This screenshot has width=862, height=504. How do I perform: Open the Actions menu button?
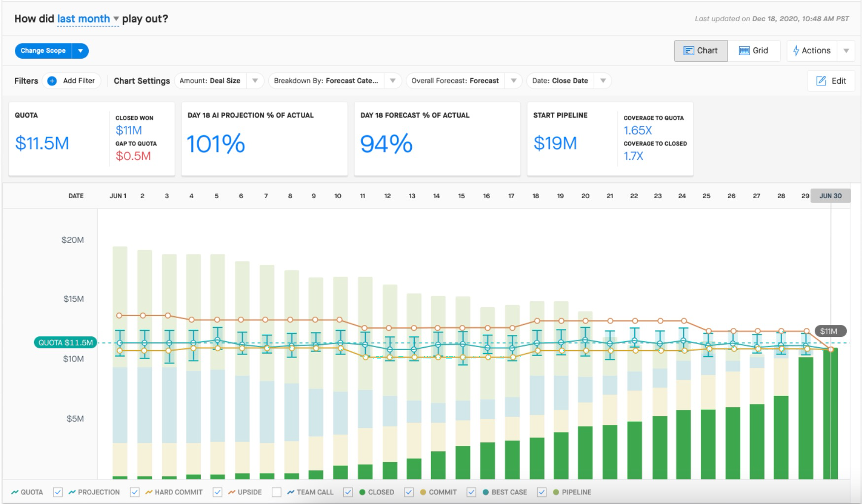[812, 50]
